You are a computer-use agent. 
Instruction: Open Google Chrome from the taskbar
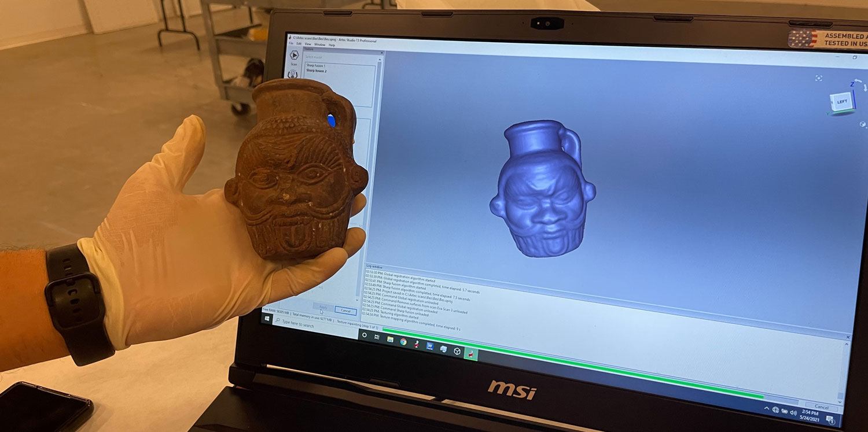coord(403,343)
